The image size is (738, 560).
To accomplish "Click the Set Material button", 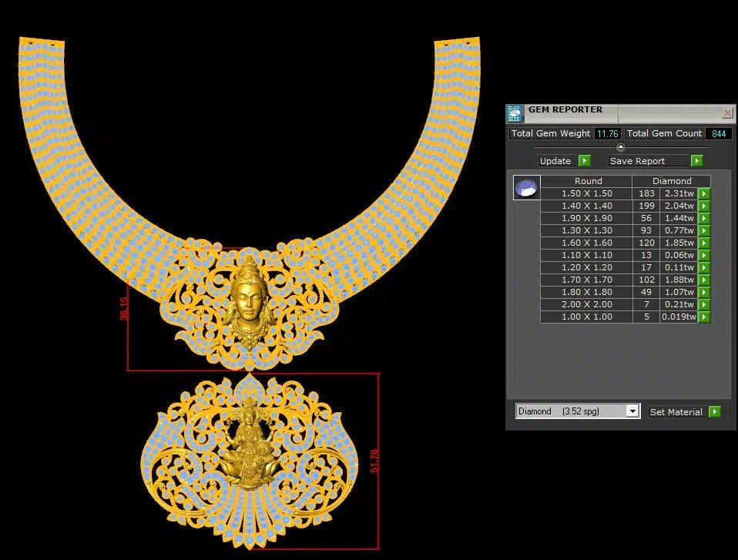I will tap(676, 412).
